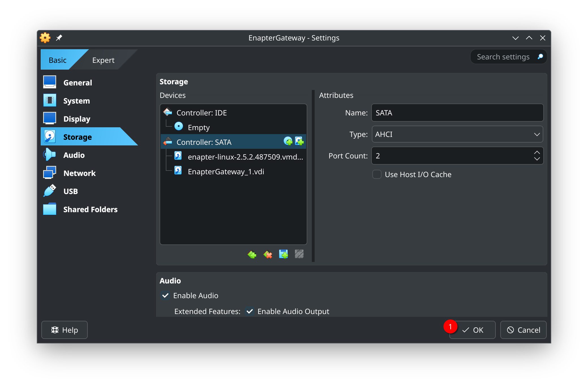
Task: Open the Network settings via its adapter icon
Action: coord(50,173)
